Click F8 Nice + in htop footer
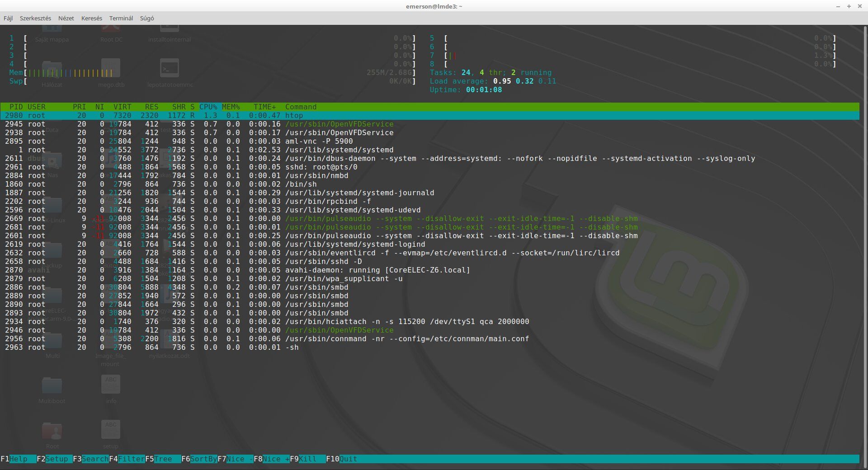This screenshot has width=868, height=470. tap(271, 459)
